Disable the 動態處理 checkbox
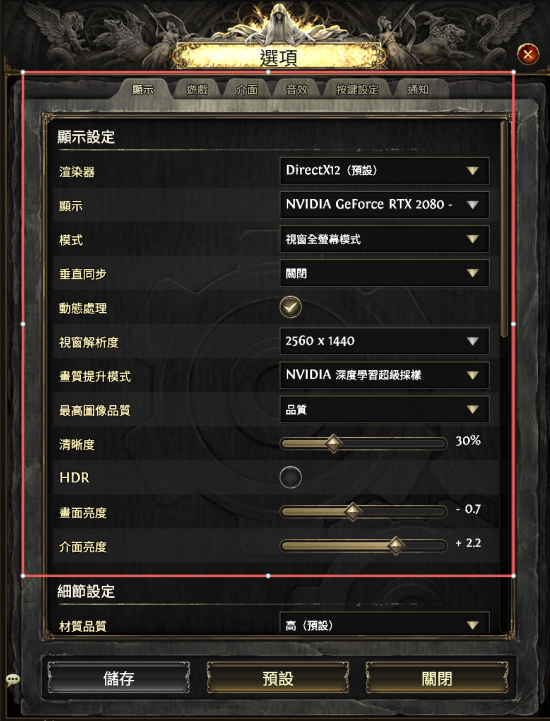 click(291, 307)
